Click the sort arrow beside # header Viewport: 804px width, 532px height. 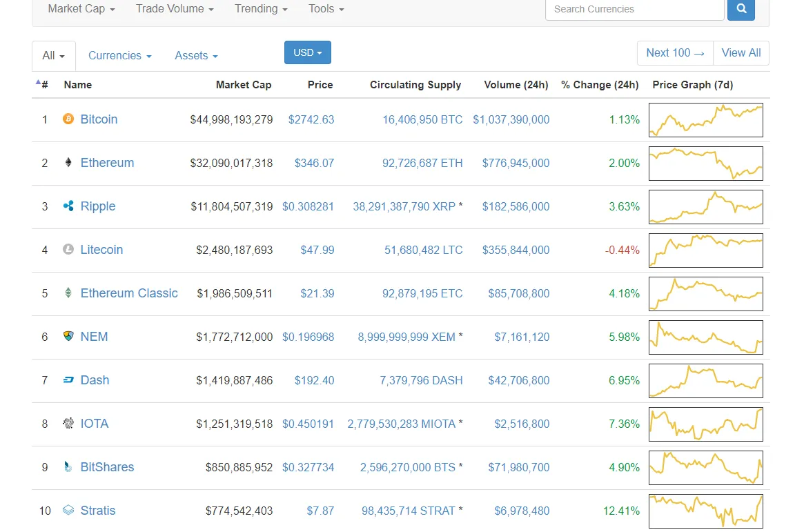[x=38, y=82]
